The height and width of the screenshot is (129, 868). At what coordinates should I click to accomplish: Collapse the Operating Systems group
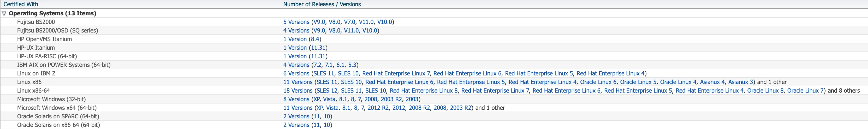click(x=4, y=14)
